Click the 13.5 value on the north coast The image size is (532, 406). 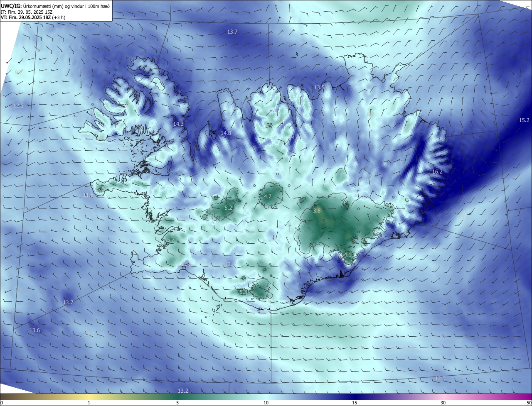pos(319,88)
